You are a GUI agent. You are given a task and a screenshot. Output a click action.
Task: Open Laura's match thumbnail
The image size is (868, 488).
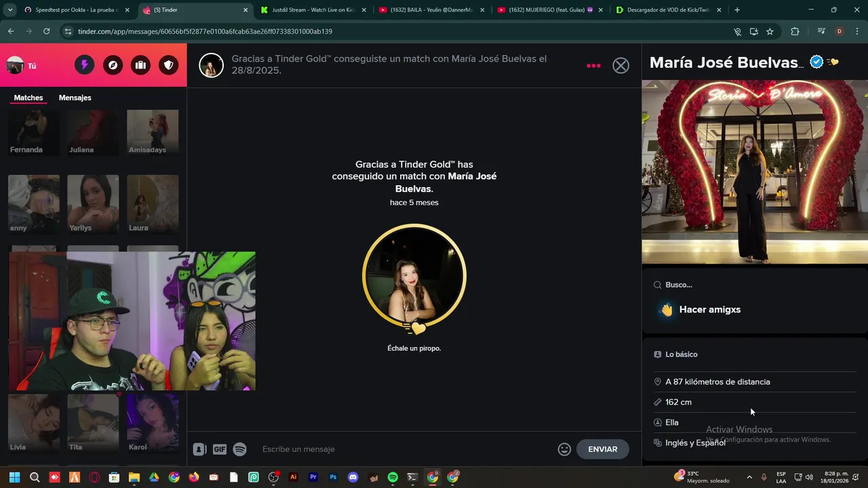click(x=153, y=204)
